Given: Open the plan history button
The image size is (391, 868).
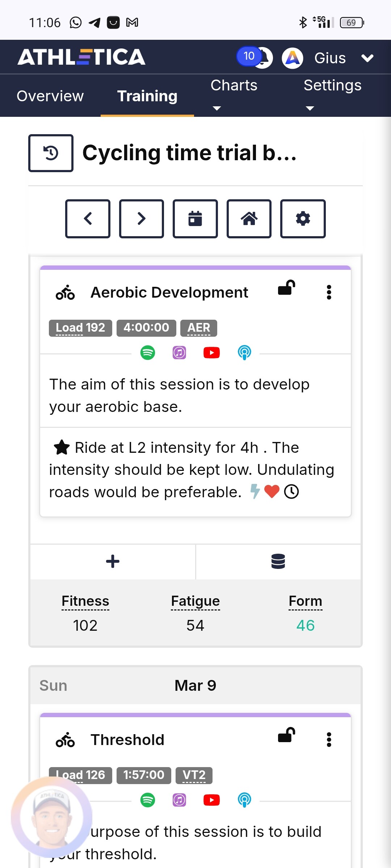Looking at the screenshot, I should (51, 153).
